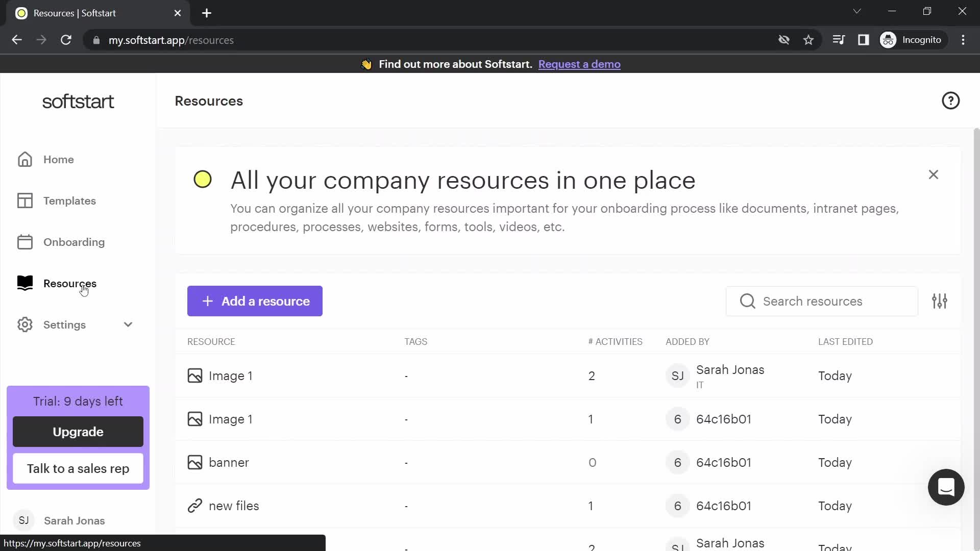Open the browser three-dot menu
The height and width of the screenshot is (551, 980).
click(x=963, y=40)
